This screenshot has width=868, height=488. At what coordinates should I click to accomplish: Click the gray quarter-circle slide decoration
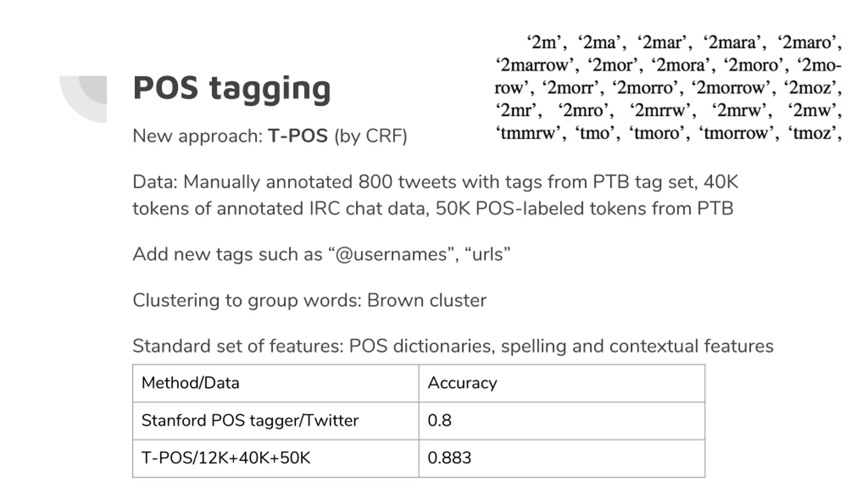tap(83, 99)
